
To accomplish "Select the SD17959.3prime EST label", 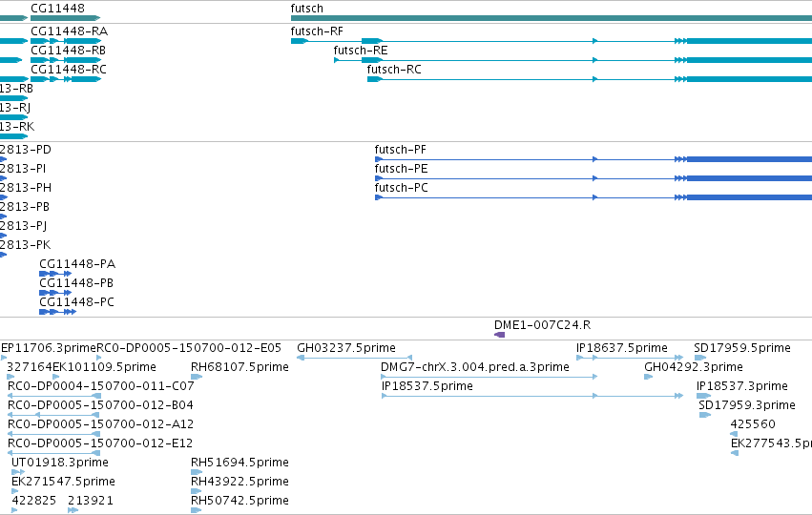I will tap(747, 405).
